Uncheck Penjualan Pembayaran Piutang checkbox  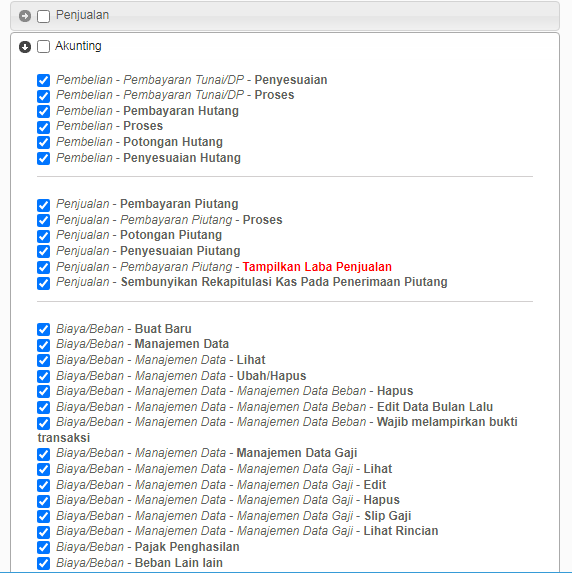43,205
